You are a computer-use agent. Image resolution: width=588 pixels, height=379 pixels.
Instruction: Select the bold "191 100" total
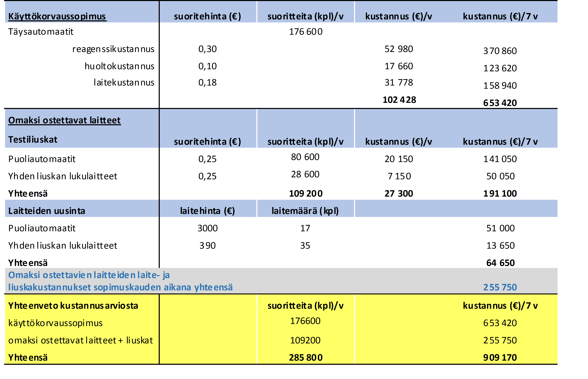(500, 193)
